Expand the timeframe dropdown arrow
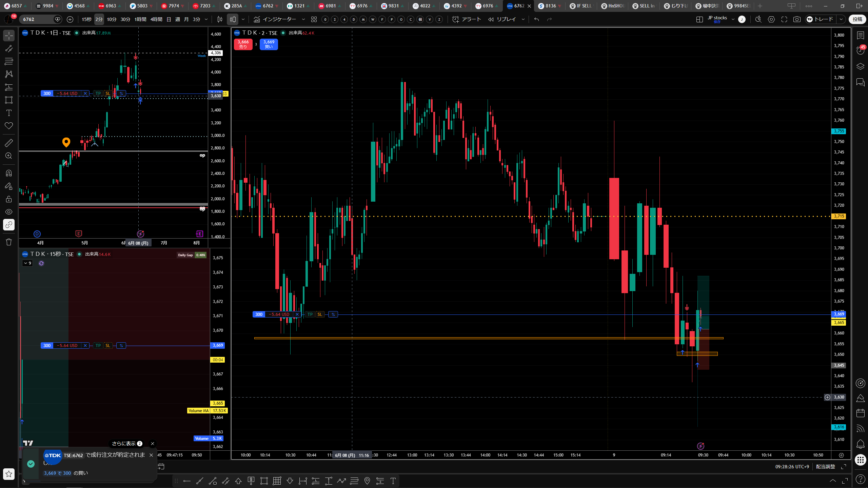868x488 pixels. tap(206, 19)
